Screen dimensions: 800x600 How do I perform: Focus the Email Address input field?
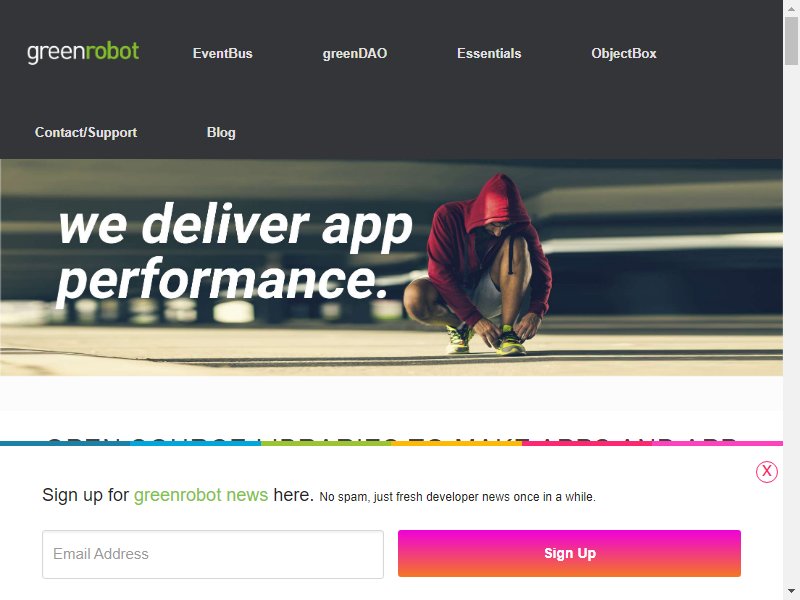click(x=213, y=554)
